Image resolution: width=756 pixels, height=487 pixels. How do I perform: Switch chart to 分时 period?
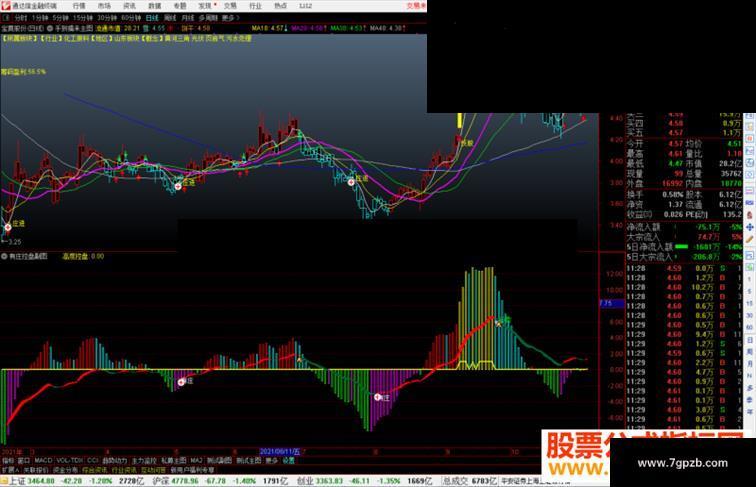click(x=21, y=18)
